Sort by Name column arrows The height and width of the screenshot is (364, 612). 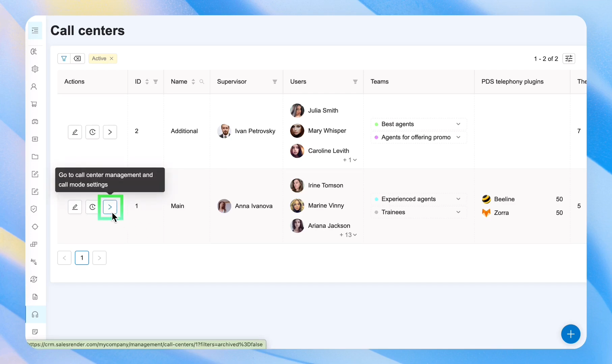click(193, 82)
